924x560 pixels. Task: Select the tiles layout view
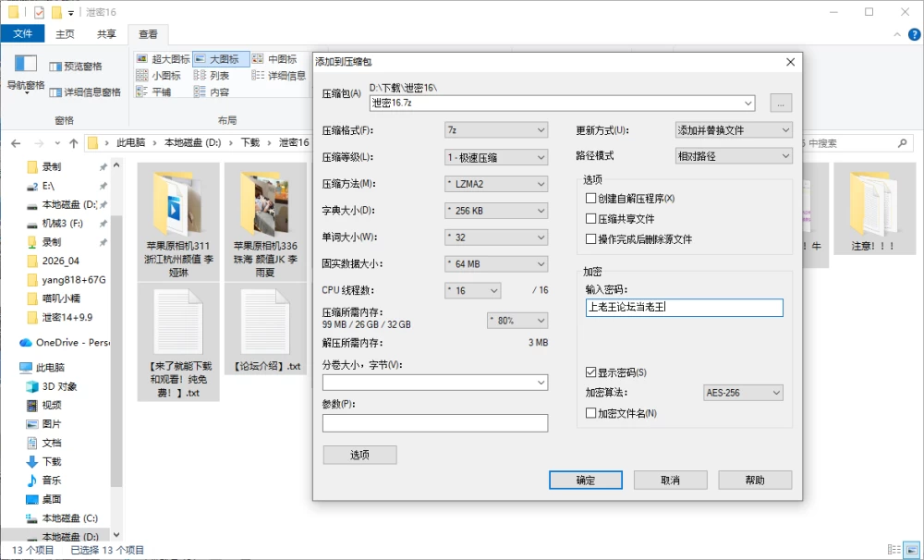153,92
